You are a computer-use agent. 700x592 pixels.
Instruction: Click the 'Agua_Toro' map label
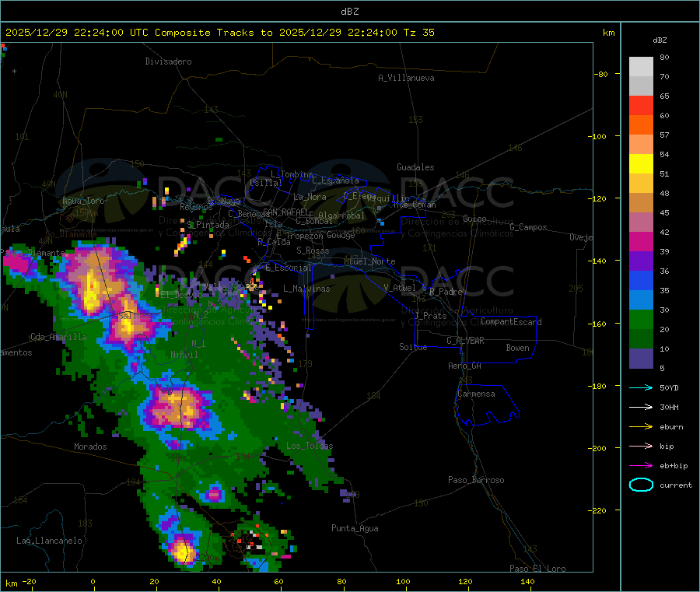[83, 201]
